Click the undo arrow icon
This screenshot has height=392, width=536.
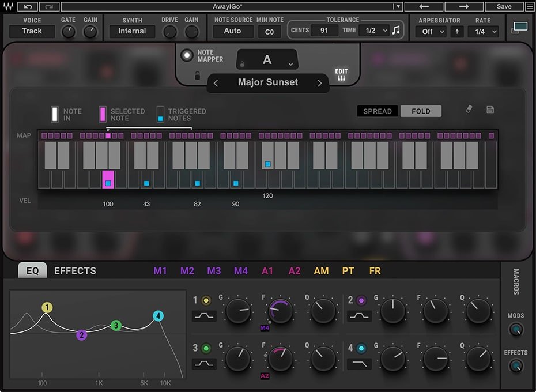coord(28,7)
